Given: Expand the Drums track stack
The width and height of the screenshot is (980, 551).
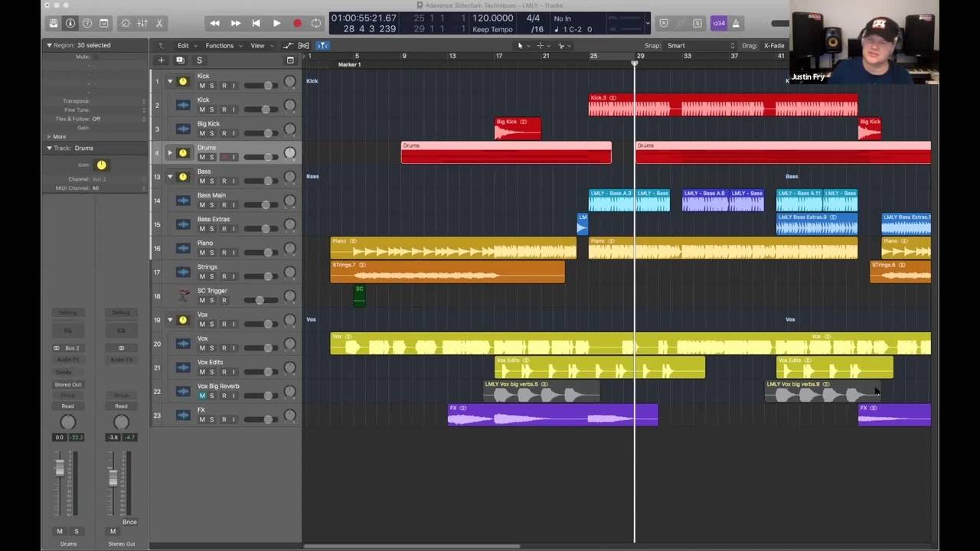Looking at the screenshot, I should (170, 153).
